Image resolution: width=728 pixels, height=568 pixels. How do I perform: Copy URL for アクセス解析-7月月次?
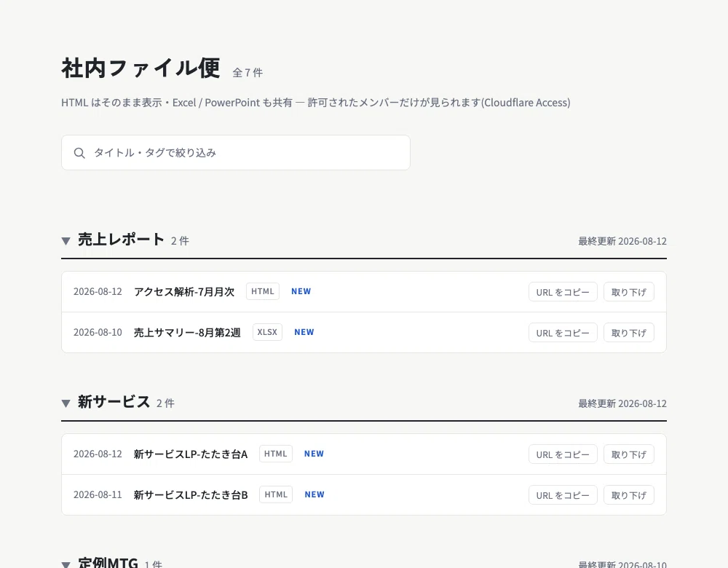point(563,292)
